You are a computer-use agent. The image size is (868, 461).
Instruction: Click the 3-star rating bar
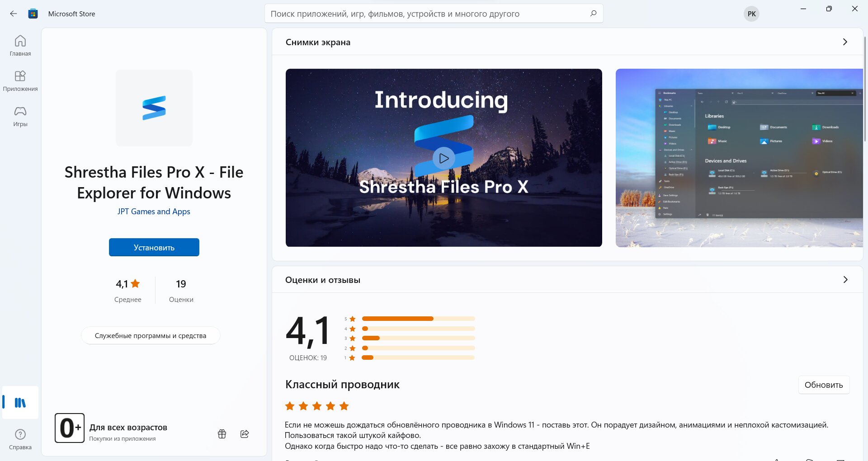418,338
